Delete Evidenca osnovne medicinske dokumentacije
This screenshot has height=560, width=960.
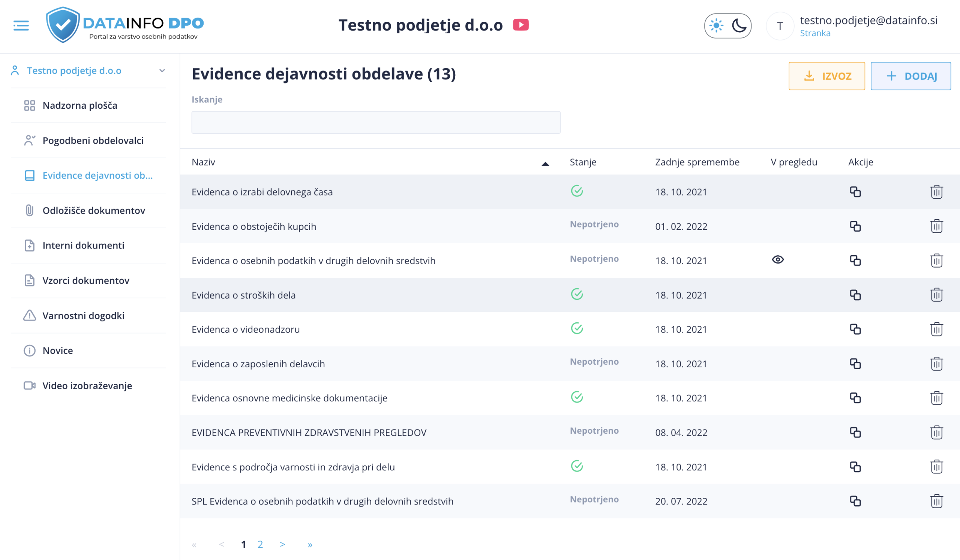point(936,398)
